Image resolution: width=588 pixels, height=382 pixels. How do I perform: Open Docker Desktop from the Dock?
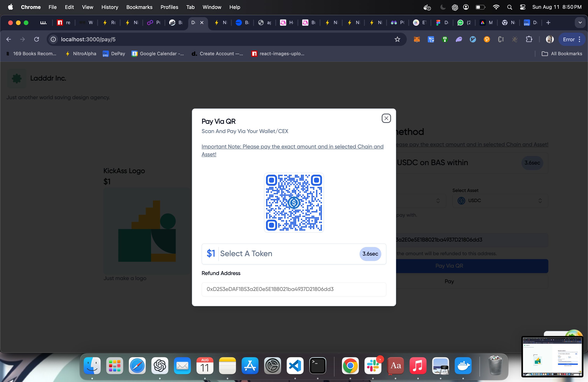[463, 366]
